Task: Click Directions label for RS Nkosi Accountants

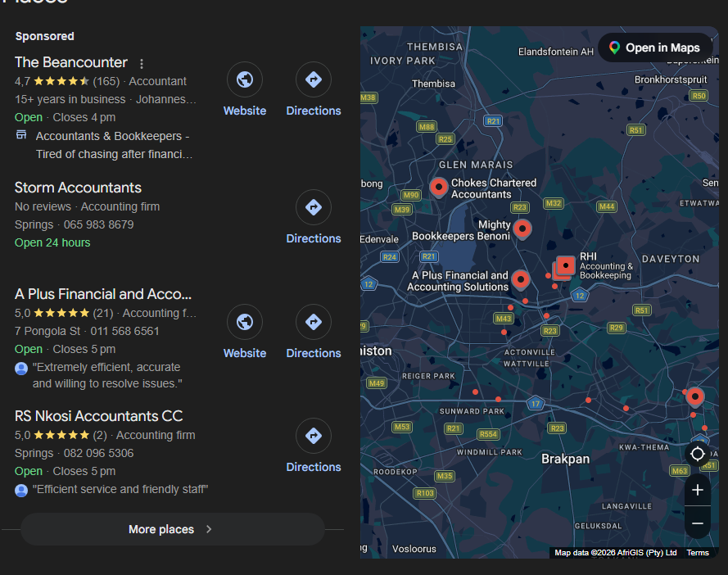Action: (314, 467)
